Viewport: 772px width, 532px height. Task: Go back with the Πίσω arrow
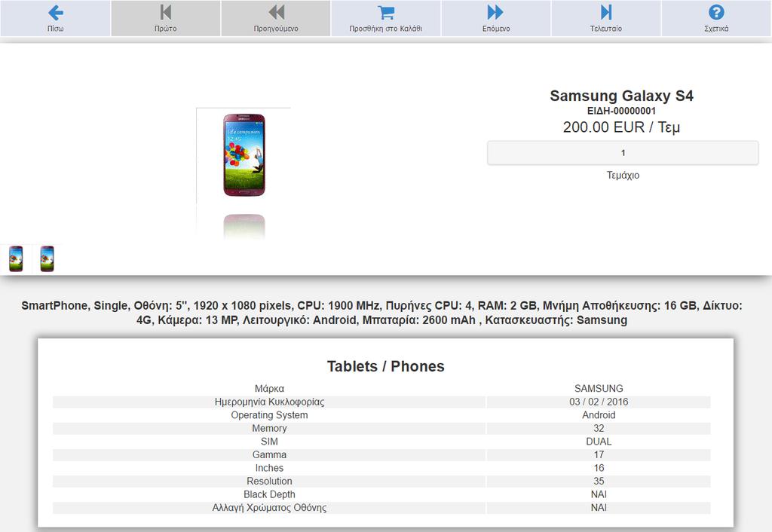(x=55, y=18)
